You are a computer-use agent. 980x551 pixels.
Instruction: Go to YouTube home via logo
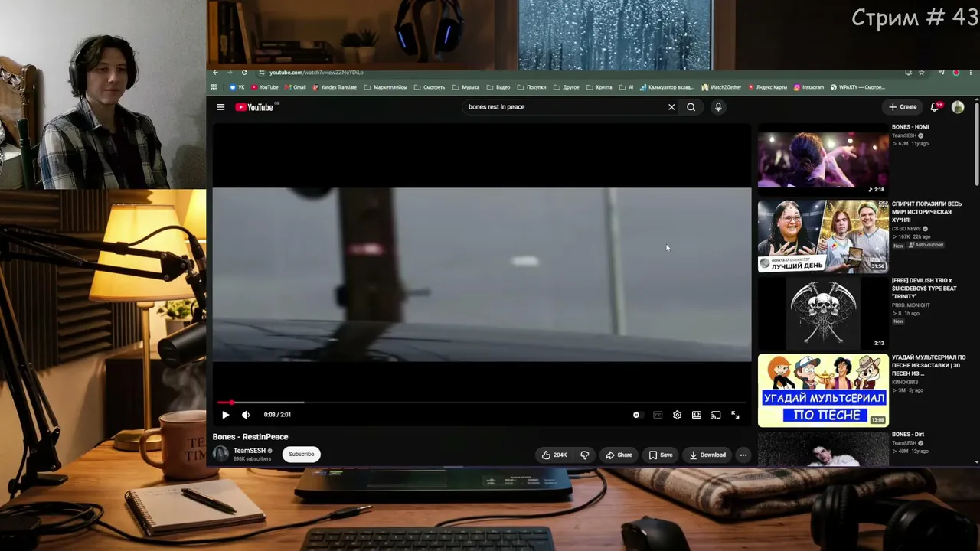coord(254,107)
